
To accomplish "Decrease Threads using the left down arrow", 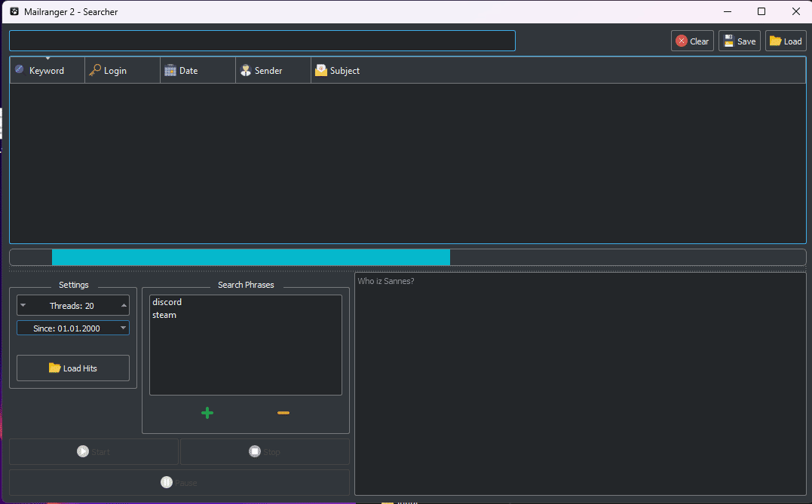I will (23, 306).
